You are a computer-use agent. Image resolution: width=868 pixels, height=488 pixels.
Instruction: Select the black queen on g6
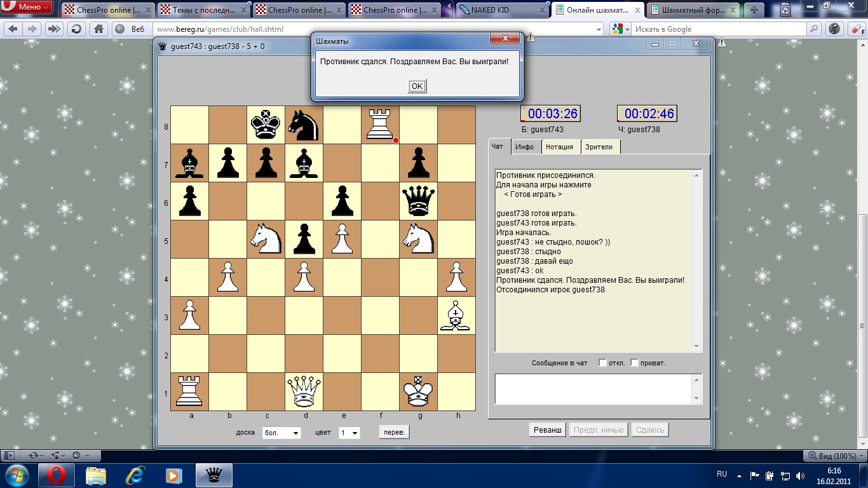(418, 201)
